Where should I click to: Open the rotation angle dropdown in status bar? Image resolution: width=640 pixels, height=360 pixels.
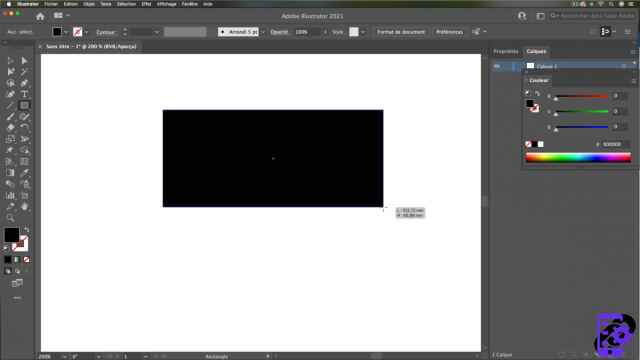click(x=99, y=356)
